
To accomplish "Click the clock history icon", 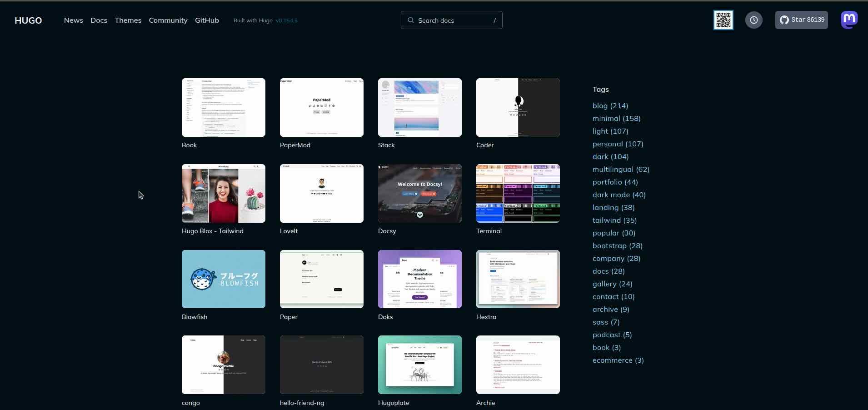I will (x=753, y=20).
